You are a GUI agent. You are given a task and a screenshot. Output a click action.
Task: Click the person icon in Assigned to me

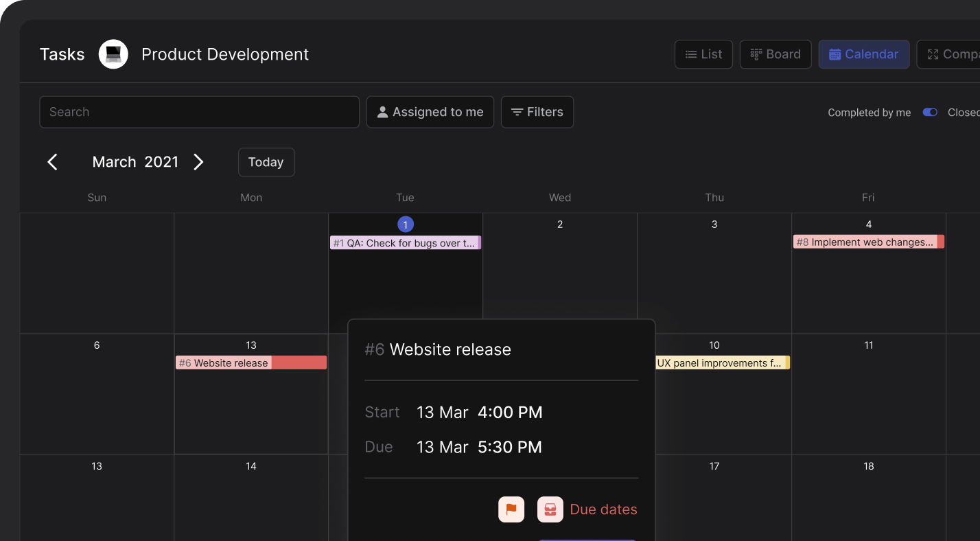(x=382, y=111)
